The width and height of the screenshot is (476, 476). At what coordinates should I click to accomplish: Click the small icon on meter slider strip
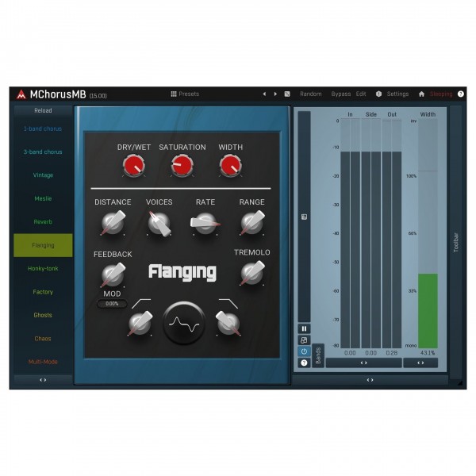(304, 217)
